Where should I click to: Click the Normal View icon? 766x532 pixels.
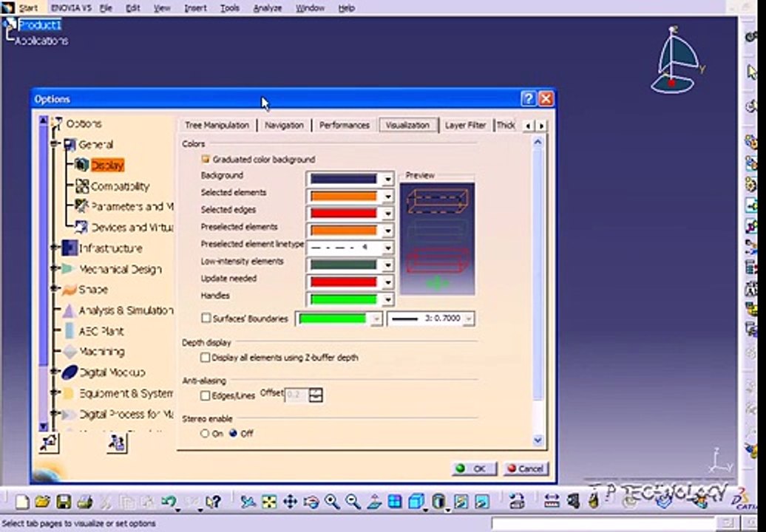(x=373, y=502)
